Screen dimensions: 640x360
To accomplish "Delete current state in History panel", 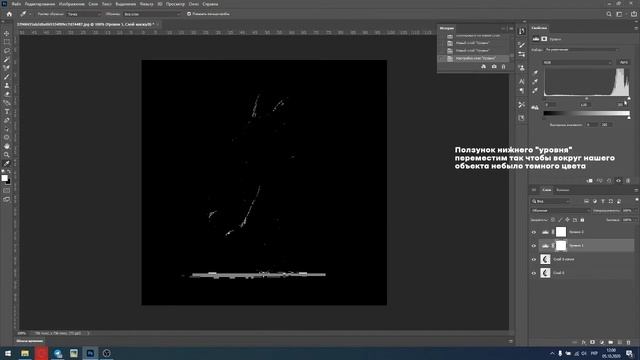I will (x=503, y=67).
